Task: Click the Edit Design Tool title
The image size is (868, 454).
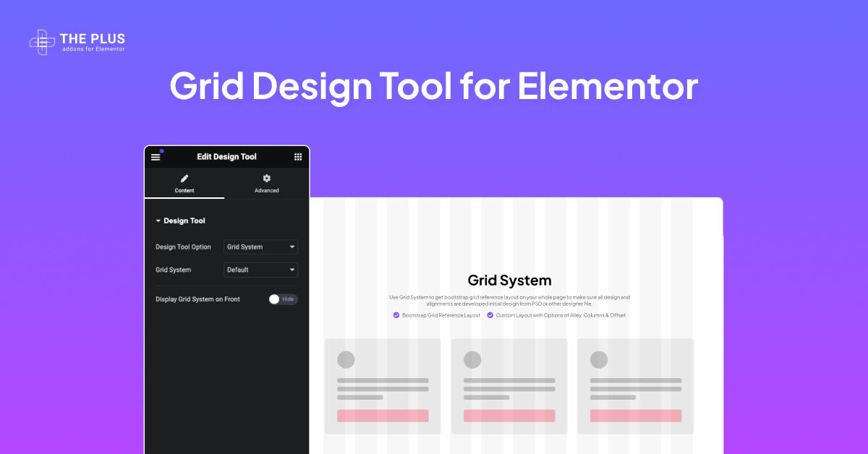Action: pos(226,157)
